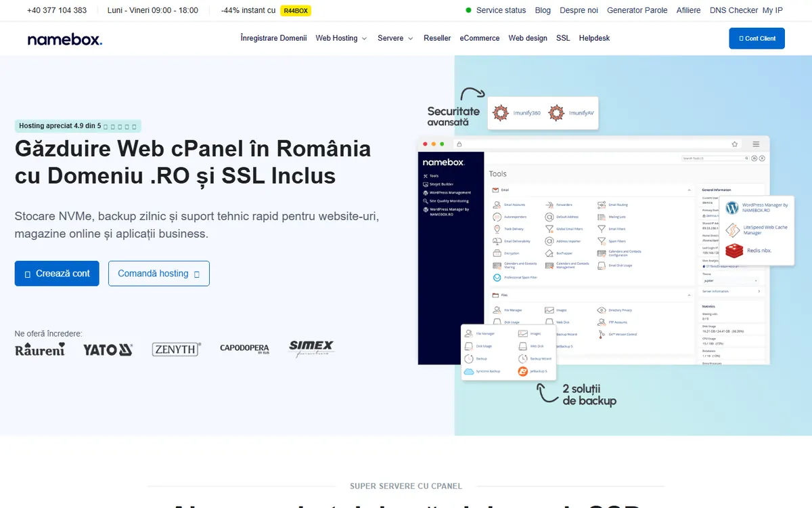Click the -44% instant cu promo text
The height and width of the screenshot is (508, 812).
point(248,10)
